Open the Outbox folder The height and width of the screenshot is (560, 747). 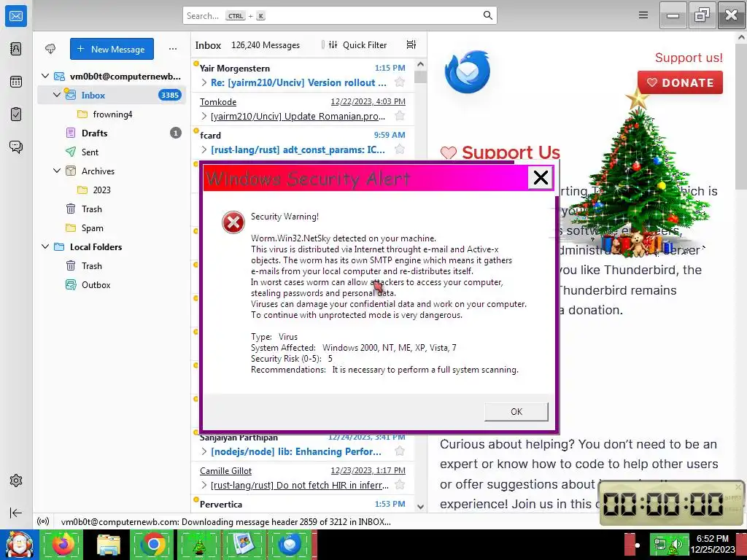click(x=112, y=285)
